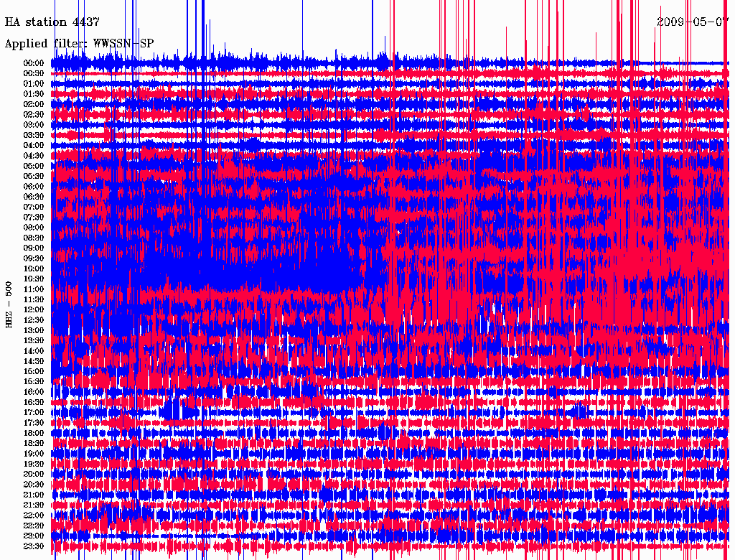
Task: Click the 'HHZ - 500' axis label
Action: tap(9, 305)
